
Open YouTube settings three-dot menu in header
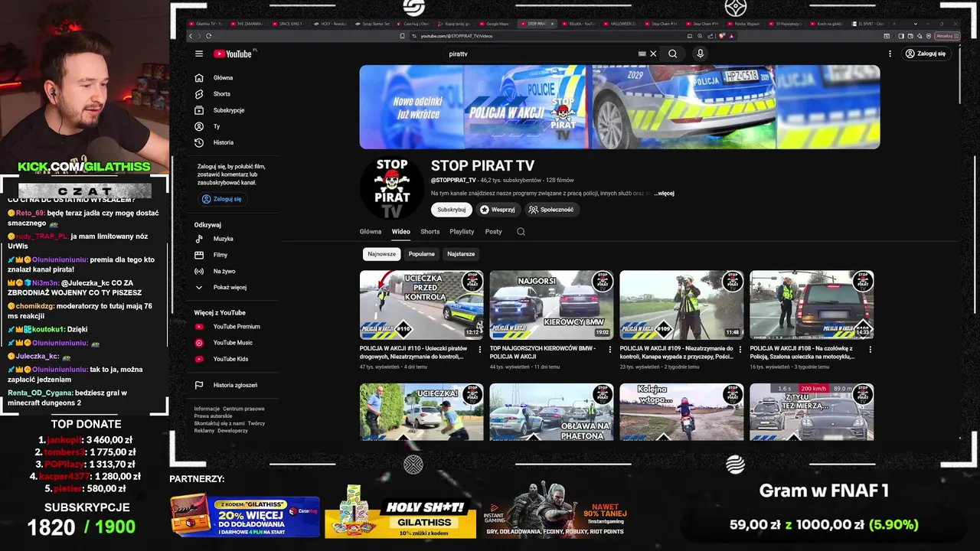pos(890,54)
